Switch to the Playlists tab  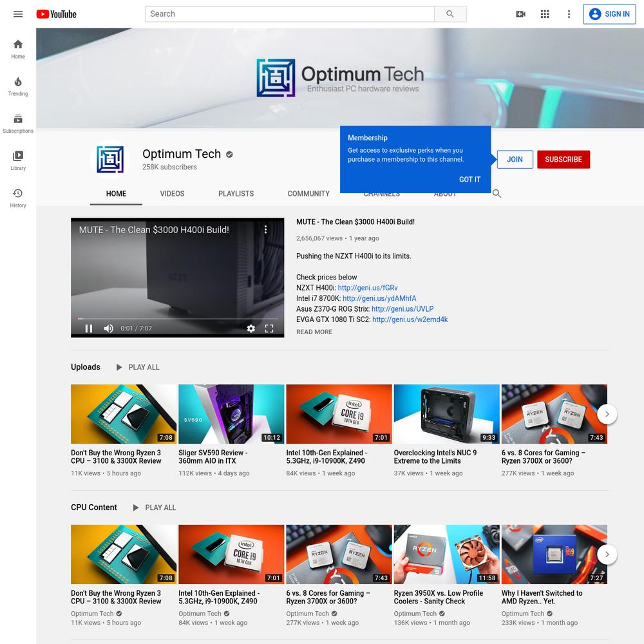236,193
